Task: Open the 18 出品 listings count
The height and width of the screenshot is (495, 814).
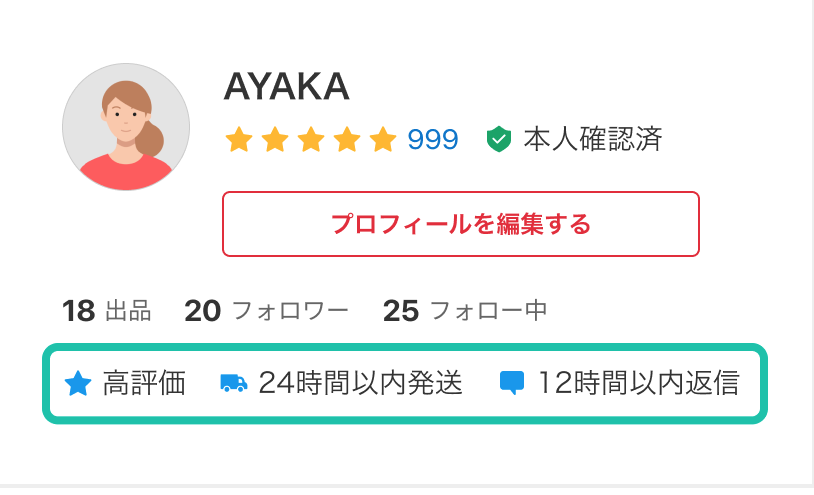Action: click(106, 311)
